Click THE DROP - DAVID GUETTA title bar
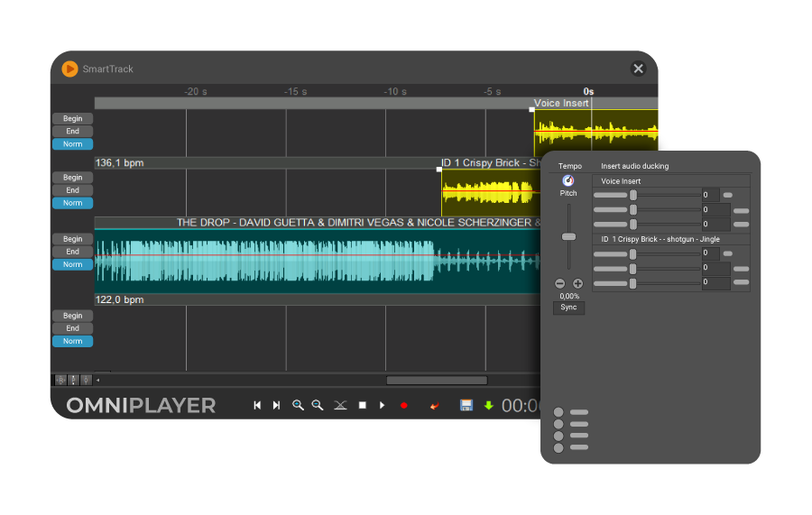Screen dimensions: 812x515 [x=318, y=223]
